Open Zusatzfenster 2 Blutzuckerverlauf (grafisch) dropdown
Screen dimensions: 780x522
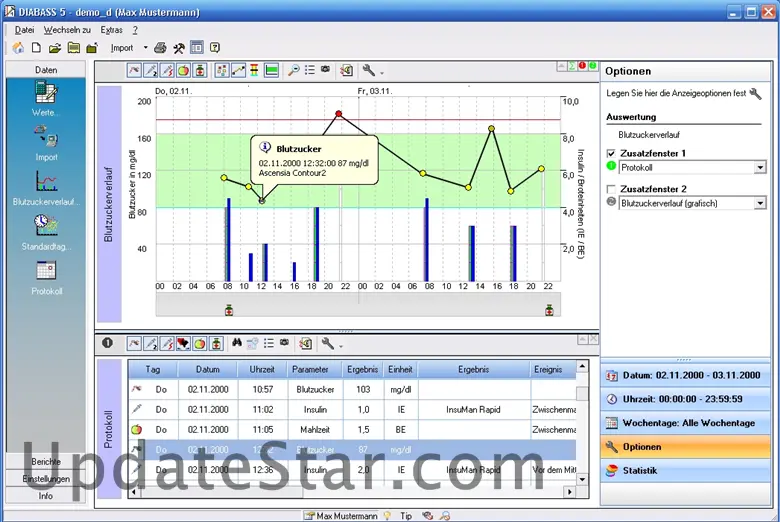(x=760, y=204)
